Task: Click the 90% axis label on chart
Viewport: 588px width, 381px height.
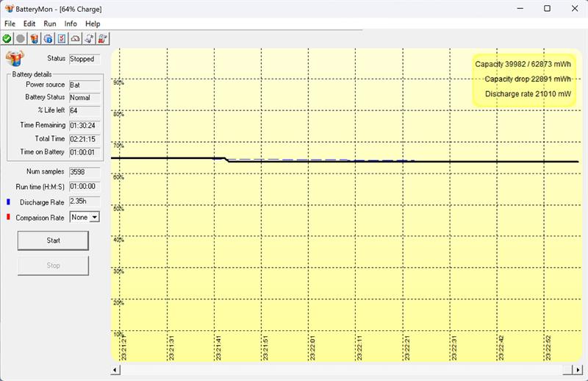Action: coord(118,82)
